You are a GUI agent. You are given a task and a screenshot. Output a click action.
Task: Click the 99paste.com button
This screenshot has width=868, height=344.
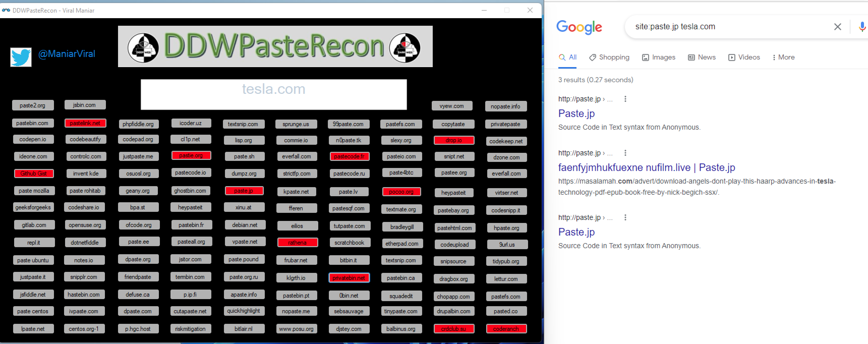[x=349, y=124]
